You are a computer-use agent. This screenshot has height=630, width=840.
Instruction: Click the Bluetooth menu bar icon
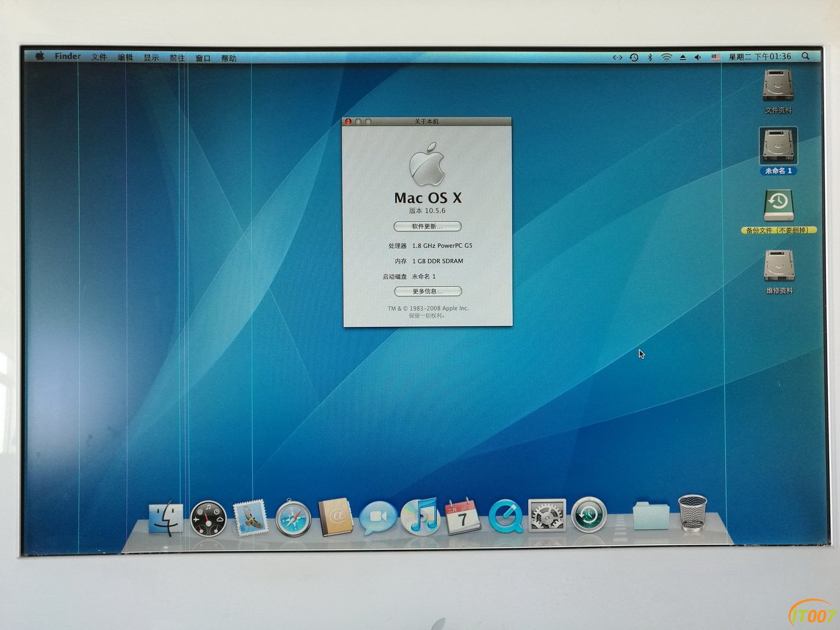click(650, 57)
